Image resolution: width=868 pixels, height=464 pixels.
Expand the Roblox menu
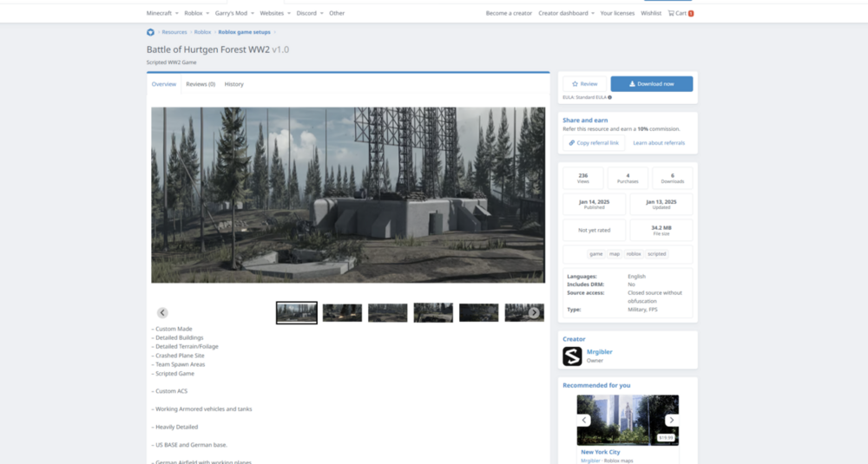(x=196, y=13)
